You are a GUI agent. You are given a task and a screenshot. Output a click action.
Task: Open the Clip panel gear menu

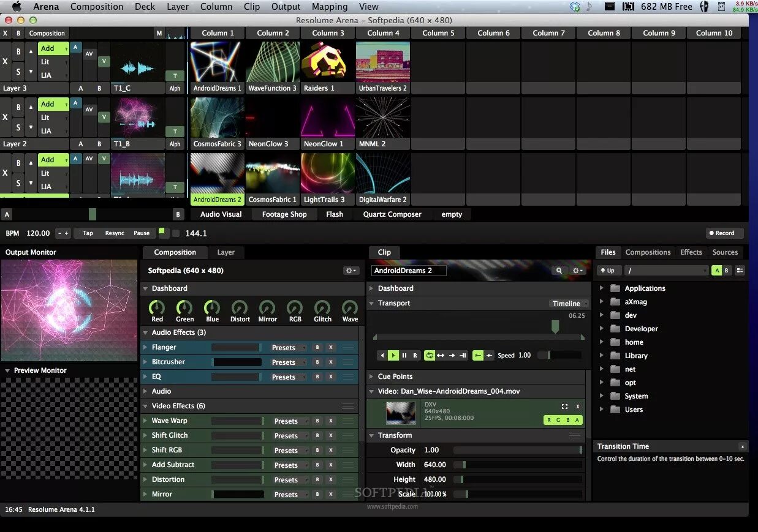pos(578,271)
